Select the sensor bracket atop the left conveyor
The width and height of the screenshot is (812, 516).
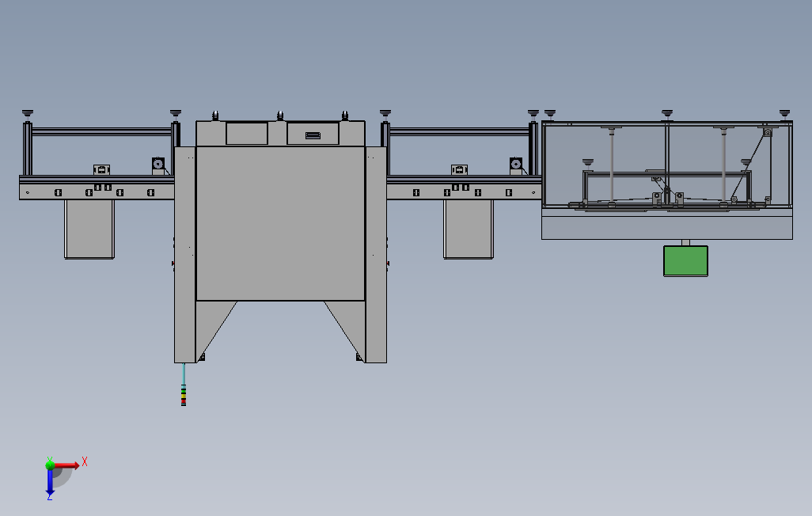[101, 170]
